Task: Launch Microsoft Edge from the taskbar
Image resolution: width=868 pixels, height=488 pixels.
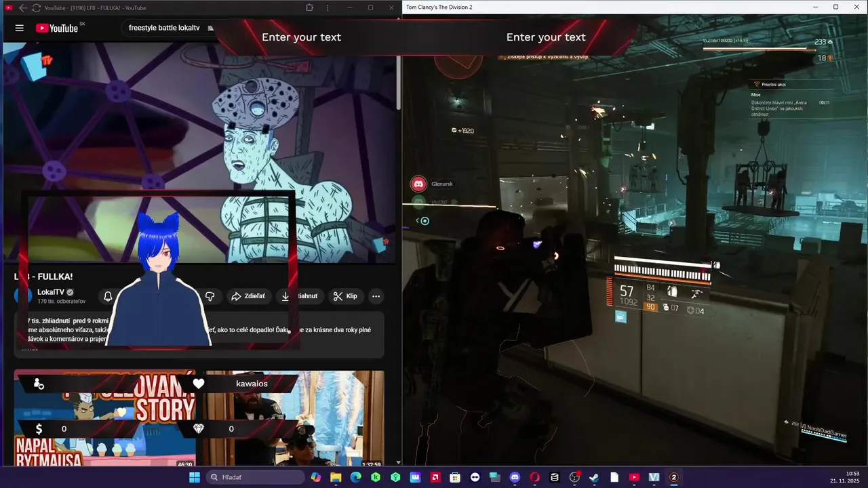Action: (x=355, y=477)
